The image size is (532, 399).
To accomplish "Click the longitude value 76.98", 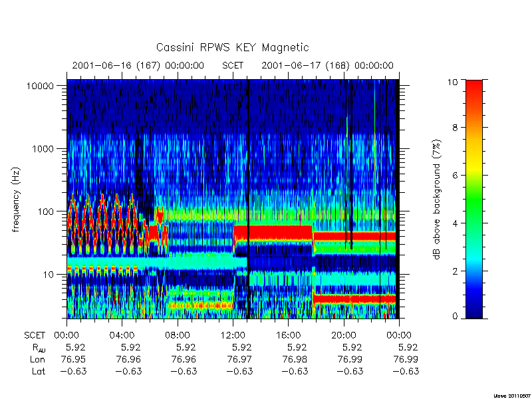I will tap(295, 359).
